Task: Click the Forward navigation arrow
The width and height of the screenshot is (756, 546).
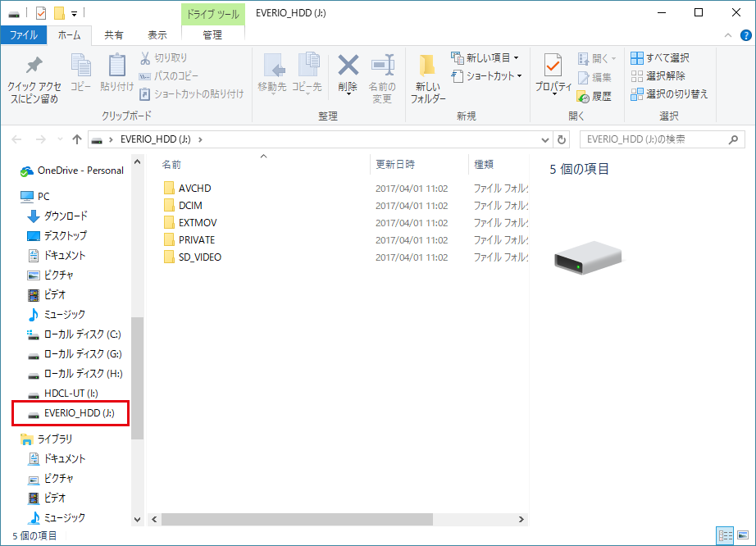Action: [41, 139]
